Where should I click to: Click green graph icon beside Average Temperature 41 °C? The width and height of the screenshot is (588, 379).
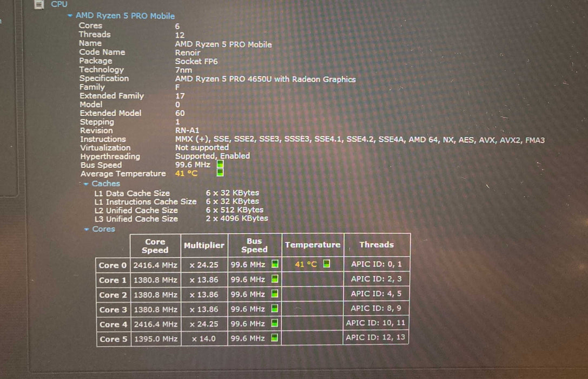[220, 173]
